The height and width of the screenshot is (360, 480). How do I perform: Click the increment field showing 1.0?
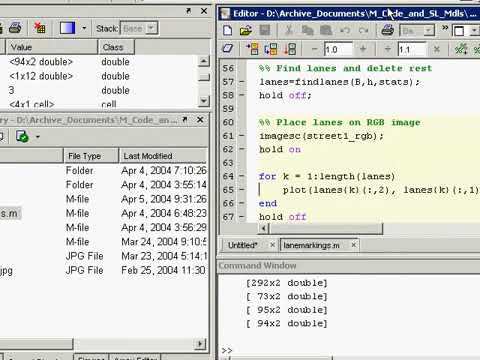point(338,49)
